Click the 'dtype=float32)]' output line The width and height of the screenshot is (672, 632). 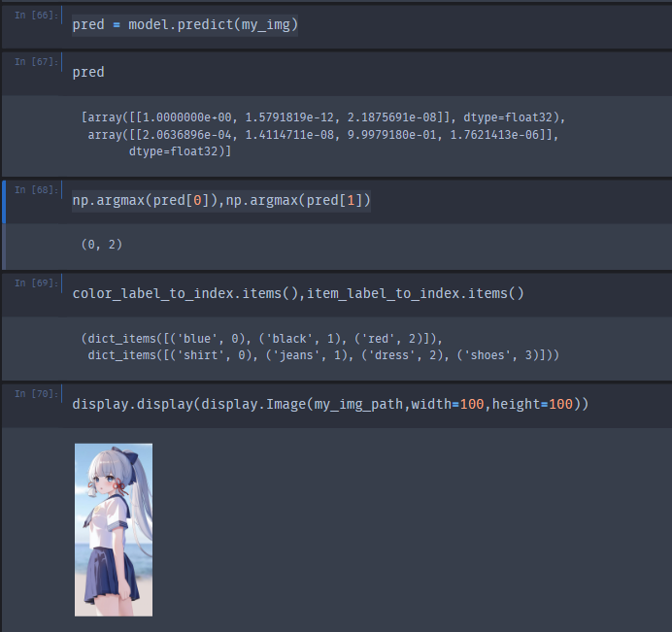[180, 151]
